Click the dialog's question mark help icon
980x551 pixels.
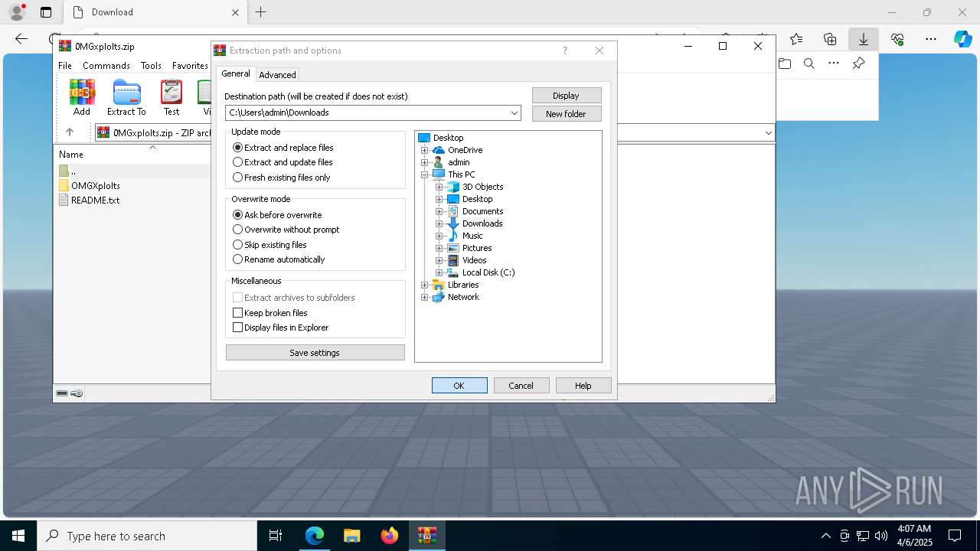point(565,51)
